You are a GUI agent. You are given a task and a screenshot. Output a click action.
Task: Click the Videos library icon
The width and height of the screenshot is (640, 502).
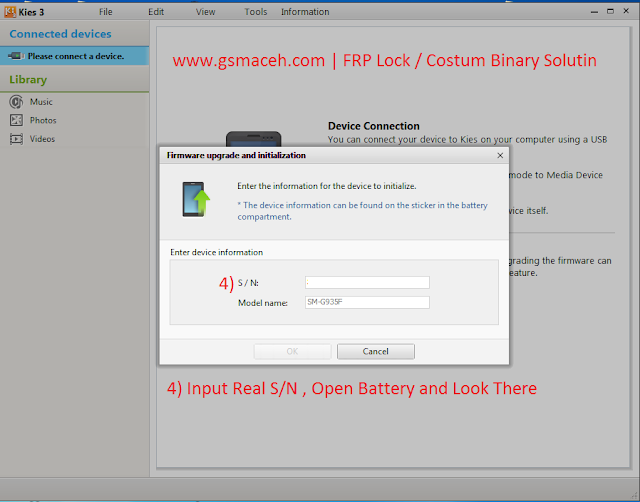(16, 139)
